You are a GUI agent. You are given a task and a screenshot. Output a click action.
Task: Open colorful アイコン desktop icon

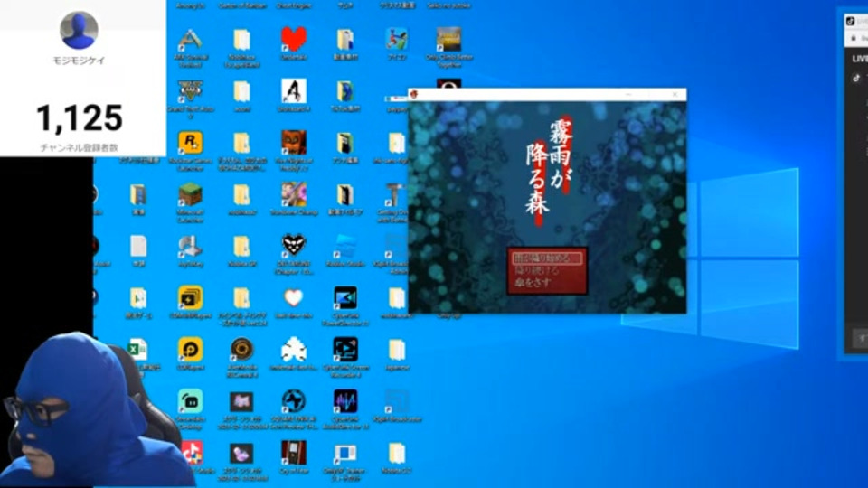point(396,39)
